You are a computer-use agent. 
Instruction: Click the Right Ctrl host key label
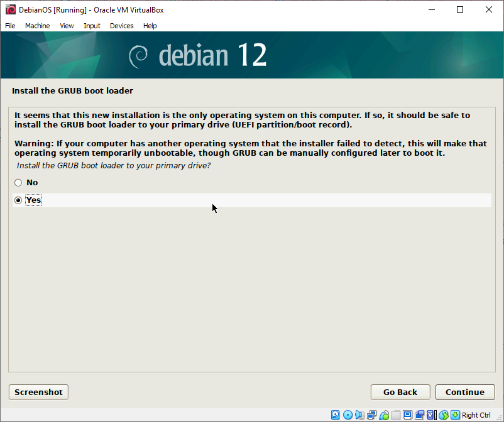click(476, 415)
